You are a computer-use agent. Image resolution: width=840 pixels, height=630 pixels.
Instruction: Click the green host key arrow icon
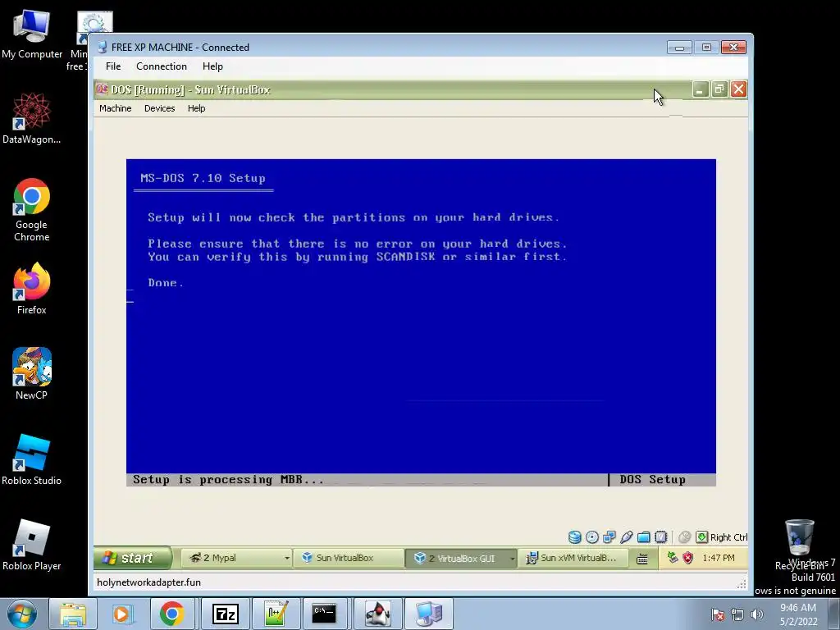tap(701, 536)
